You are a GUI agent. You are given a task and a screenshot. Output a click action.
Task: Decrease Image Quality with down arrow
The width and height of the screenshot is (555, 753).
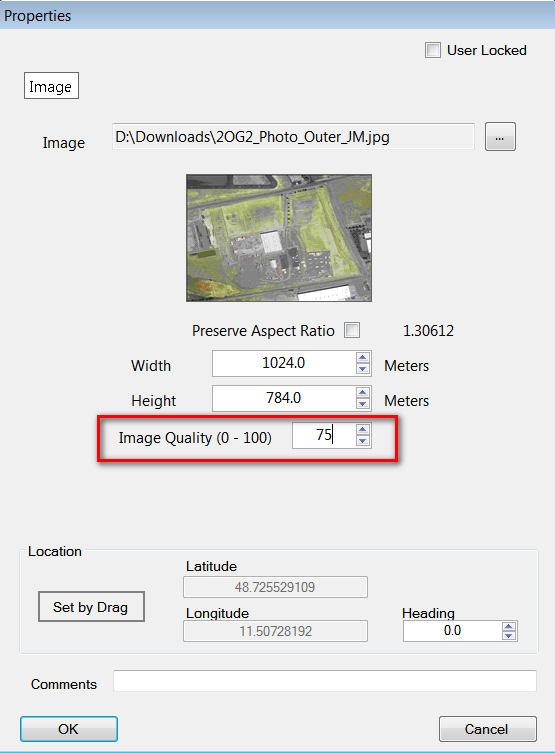[363, 441]
